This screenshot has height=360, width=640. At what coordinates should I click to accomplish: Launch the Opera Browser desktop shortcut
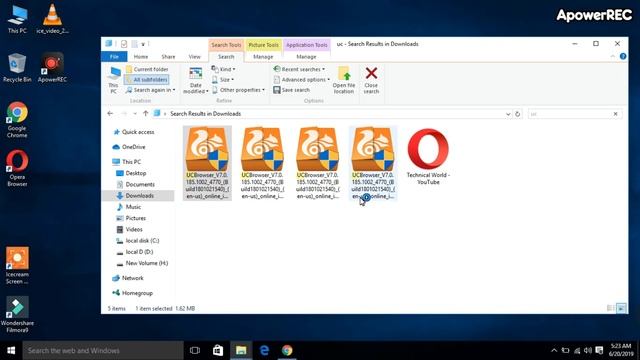tap(17, 168)
